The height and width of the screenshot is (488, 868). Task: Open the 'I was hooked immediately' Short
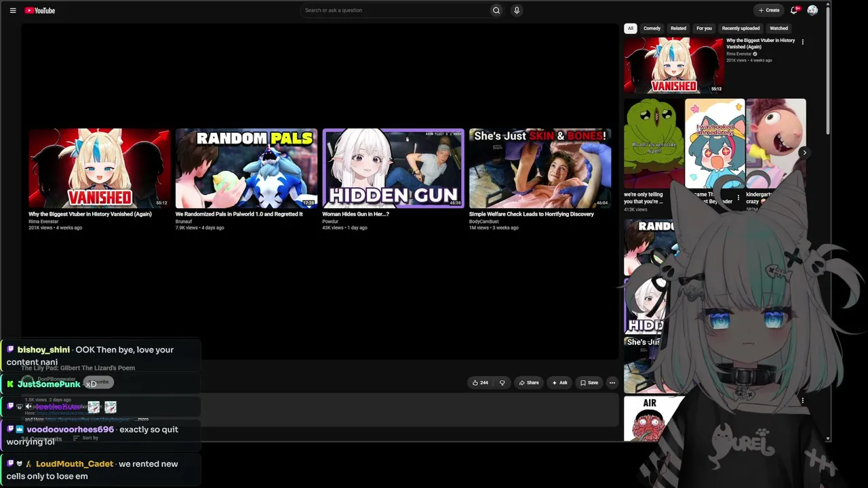pyautogui.click(x=715, y=144)
